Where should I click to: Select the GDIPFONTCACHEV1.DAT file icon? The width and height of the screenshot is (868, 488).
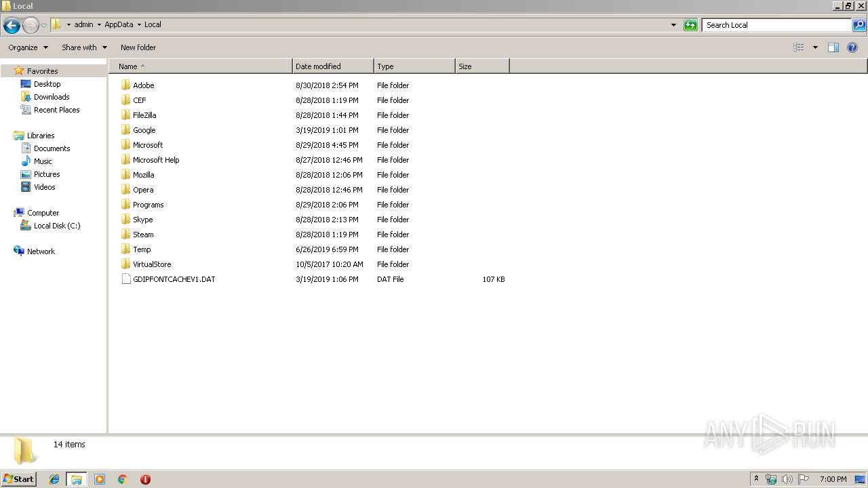(125, 279)
